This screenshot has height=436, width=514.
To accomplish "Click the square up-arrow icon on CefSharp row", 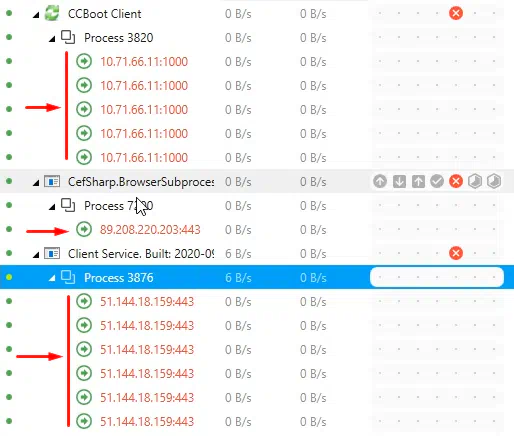I will (418, 181).
